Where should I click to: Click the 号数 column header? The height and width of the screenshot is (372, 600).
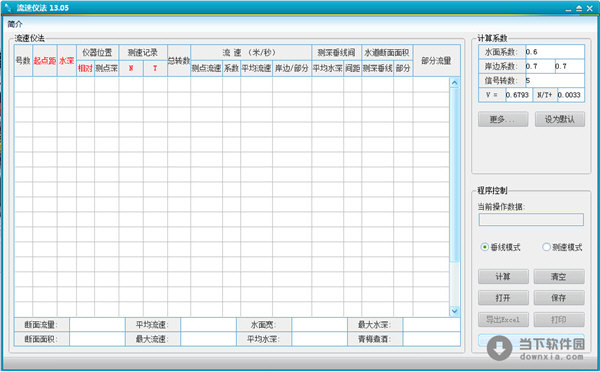(23, 60)
